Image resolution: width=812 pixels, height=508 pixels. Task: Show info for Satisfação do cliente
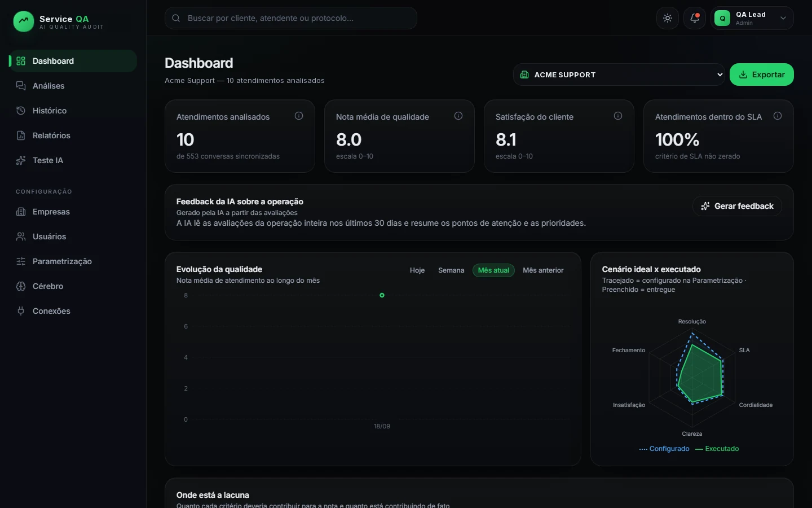pos(618,116)
